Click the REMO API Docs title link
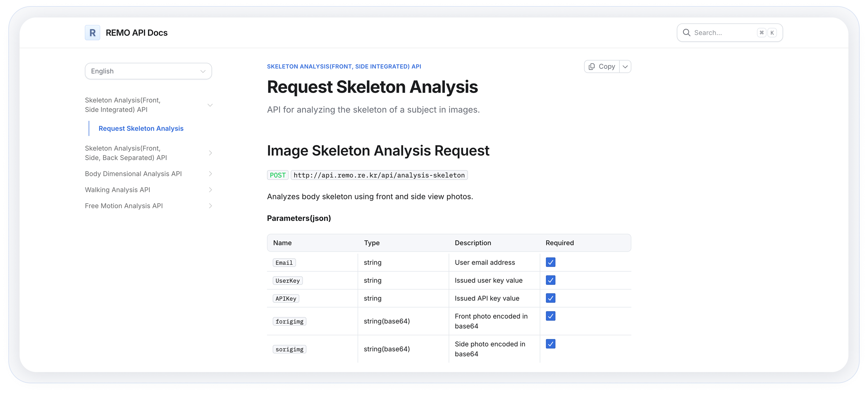The width and height of the screenshot is (868, 394). [136, 33]
